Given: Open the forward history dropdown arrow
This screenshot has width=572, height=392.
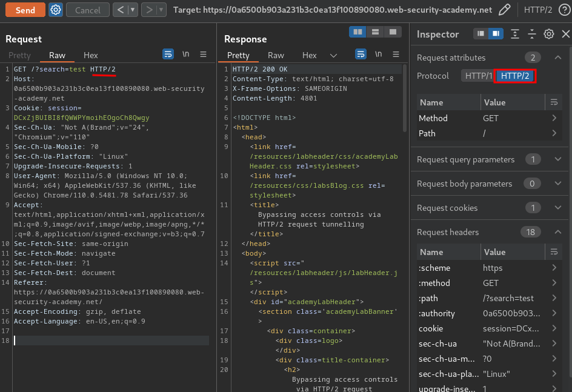Looking at the screenshot, I should click(x=161, y=10).
